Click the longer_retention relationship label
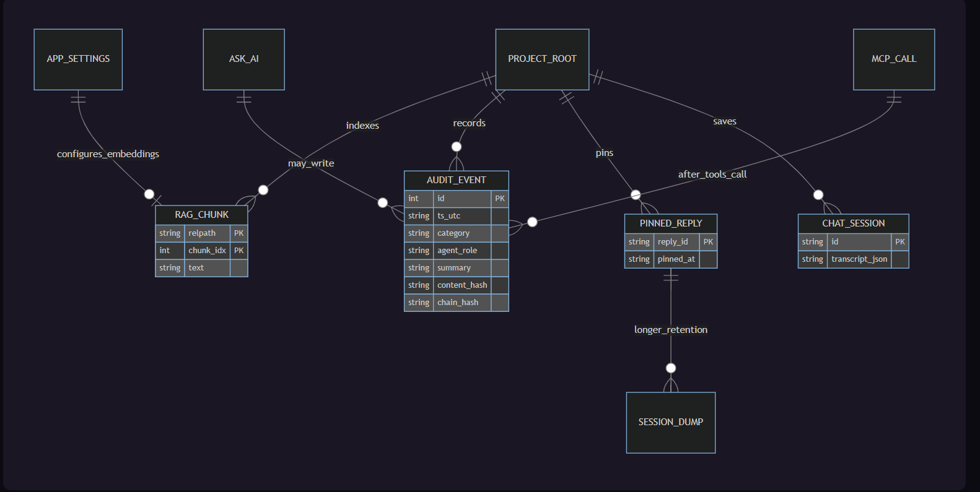Screen dimensions: 980x492 [671, 330]
